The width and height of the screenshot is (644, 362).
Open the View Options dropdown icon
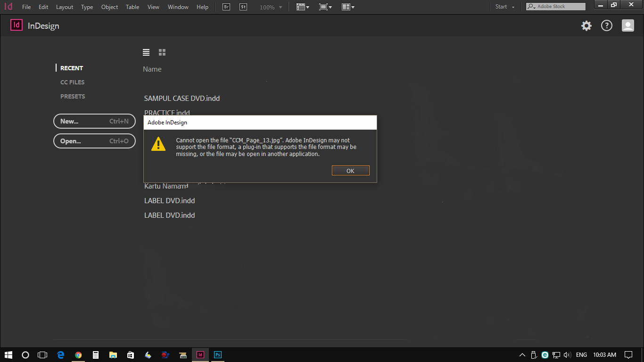pos(303,7)
